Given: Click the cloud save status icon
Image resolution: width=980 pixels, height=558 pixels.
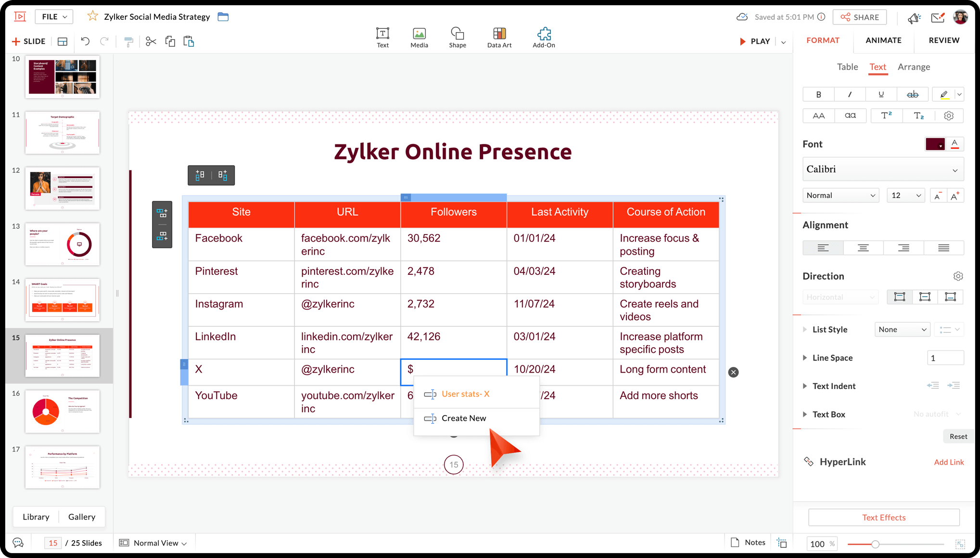Looking at the screenshot, I should pos(742,17).
